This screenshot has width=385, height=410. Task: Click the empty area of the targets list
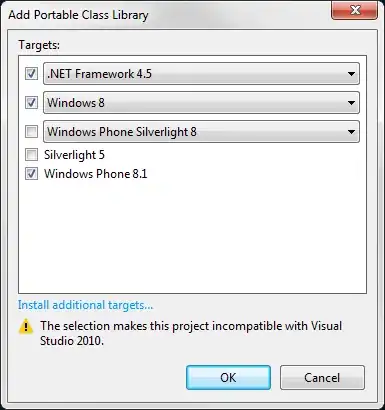pyautogui.click(x=192, y=237)
